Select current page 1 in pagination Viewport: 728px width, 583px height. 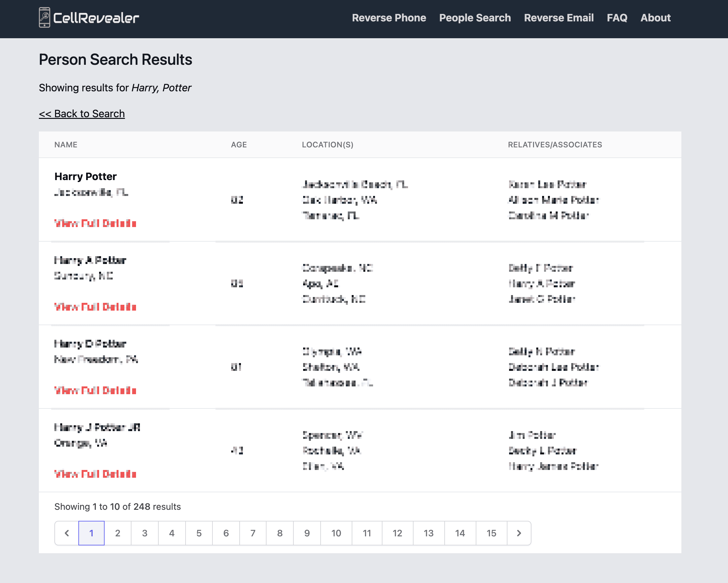tap(91, 533)
